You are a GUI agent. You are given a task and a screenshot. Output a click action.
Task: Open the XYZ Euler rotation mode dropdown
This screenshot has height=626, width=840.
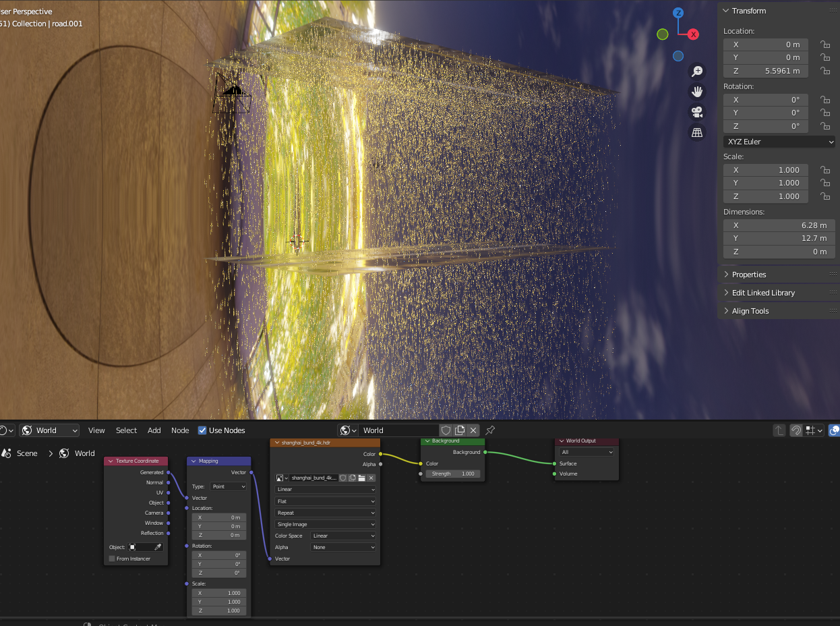click(x=779, y=142)
